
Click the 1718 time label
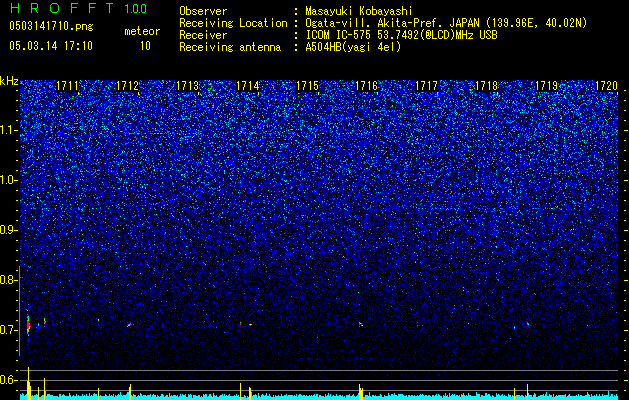point(486,86)
